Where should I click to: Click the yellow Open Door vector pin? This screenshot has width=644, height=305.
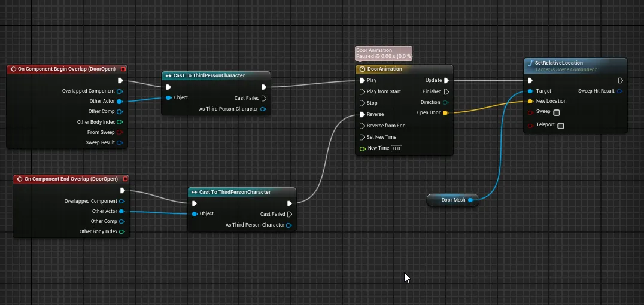pyautogui.click(x=446, y=113)
